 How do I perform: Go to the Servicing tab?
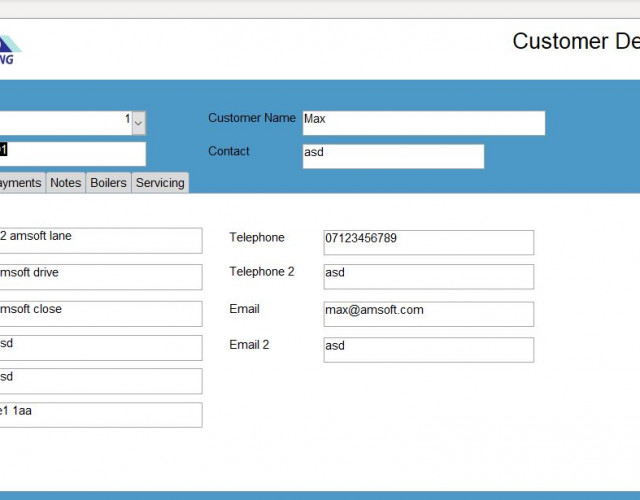(160, 183)
